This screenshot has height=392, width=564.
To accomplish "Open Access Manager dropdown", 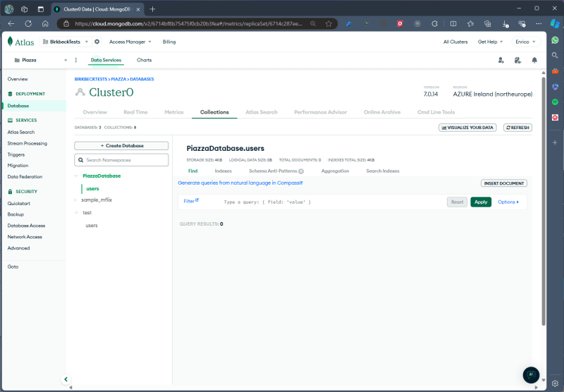I will coord(130,42).
